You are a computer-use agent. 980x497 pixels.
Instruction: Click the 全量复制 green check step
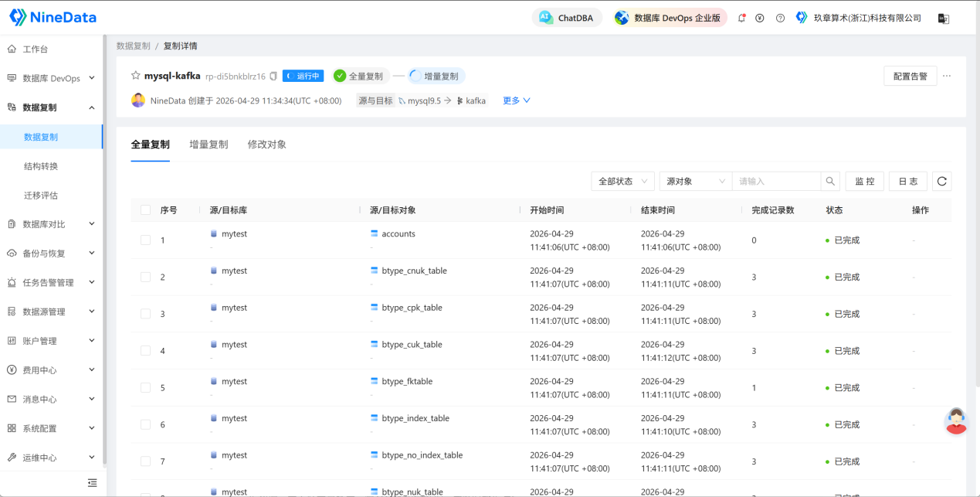tap(359, 76)
